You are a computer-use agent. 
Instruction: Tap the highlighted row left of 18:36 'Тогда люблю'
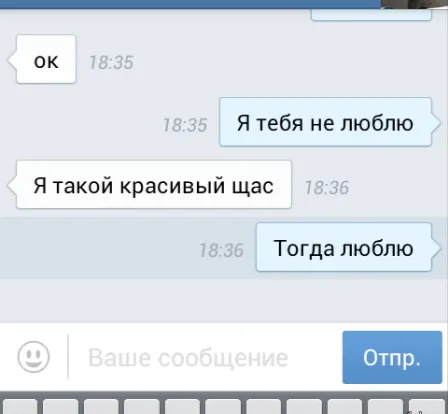(x=99, y=247)
